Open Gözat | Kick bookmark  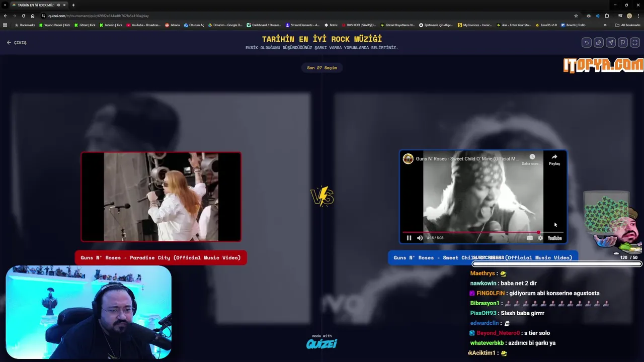[85, 25]
